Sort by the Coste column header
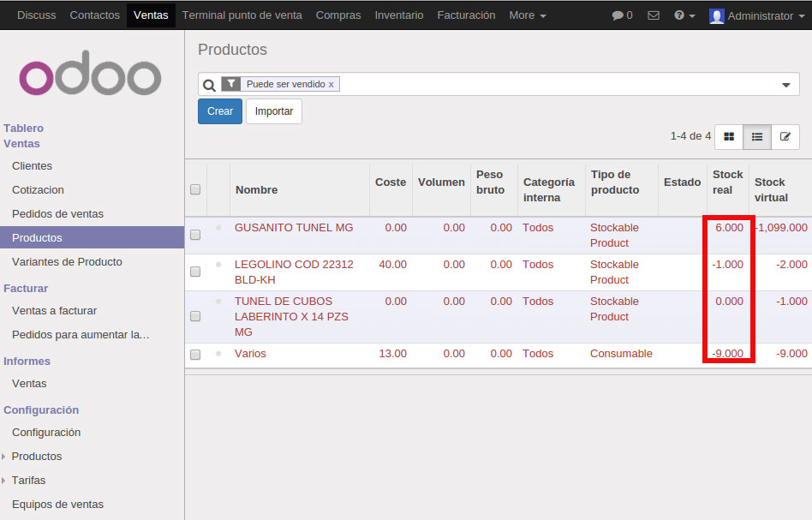This screenshot has width=812, height=520. (391, 182)
